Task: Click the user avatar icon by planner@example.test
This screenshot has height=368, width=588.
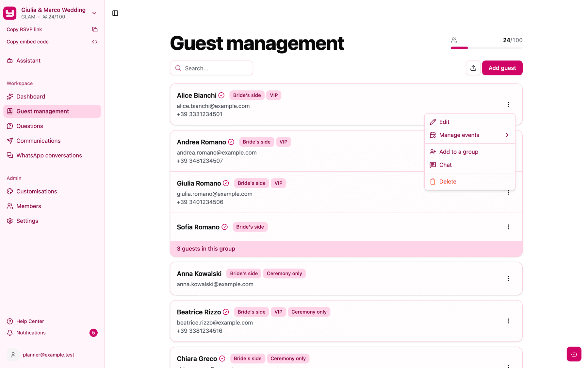Action: (13, 355)
